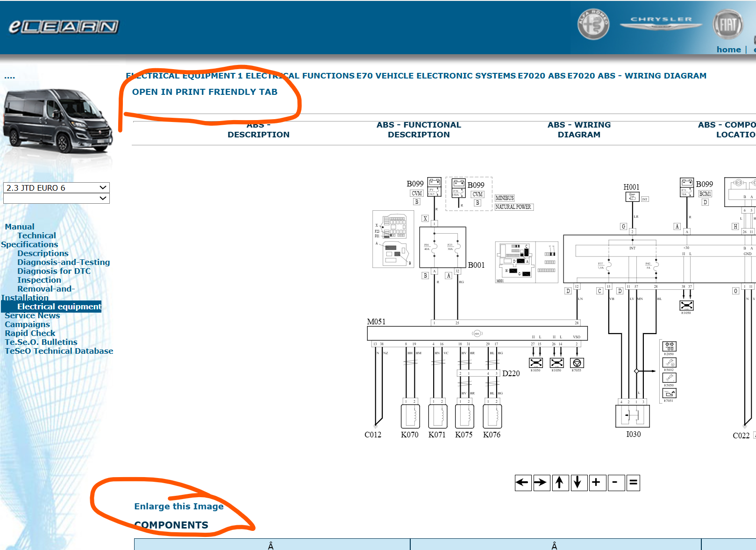Pan the diagram right with the arrow button

click(542, 482)
